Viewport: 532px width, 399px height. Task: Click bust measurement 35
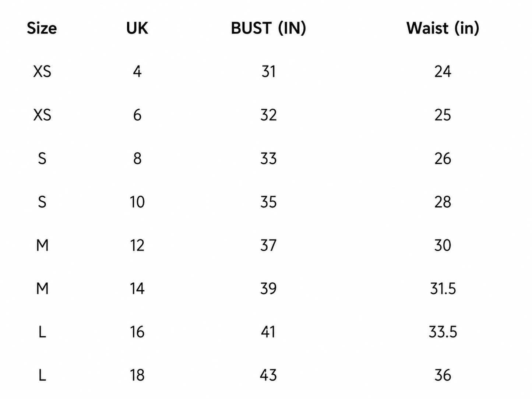pos(268,202)
